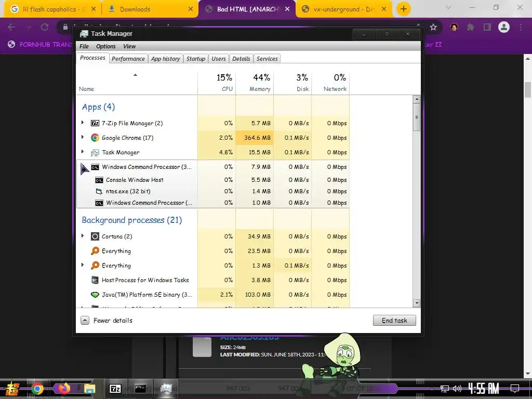532x399 pixels.
Task: Switch to the Details tab
Action: click(x=241, y=59)
